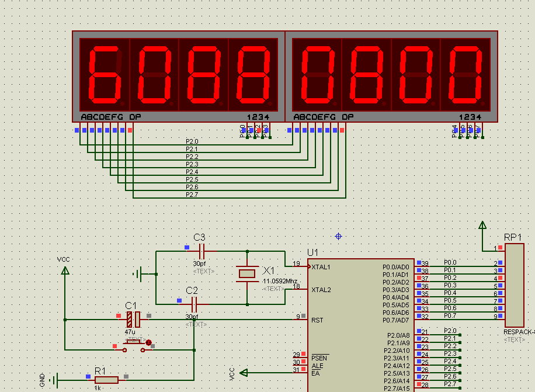Select the VCC power terminal above reset circuit
The width and height of the screenshot is (535, 392).
65,270
